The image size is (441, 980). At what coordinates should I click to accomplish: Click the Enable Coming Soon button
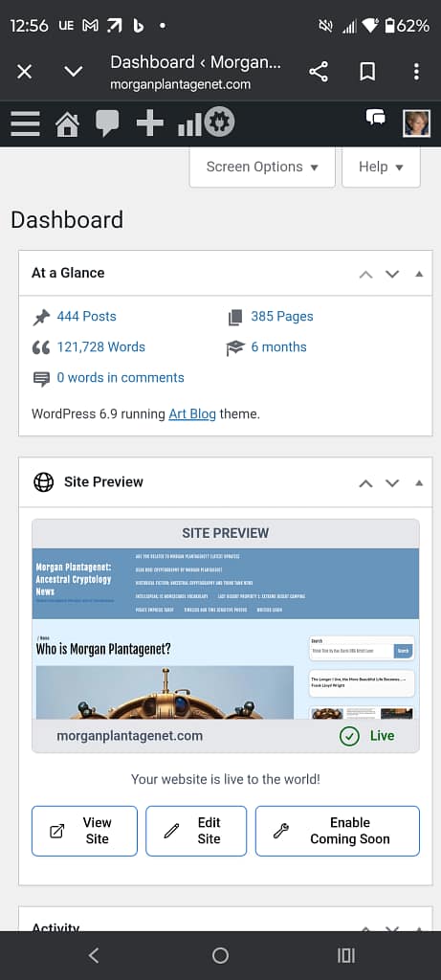(x=338, y=831)
